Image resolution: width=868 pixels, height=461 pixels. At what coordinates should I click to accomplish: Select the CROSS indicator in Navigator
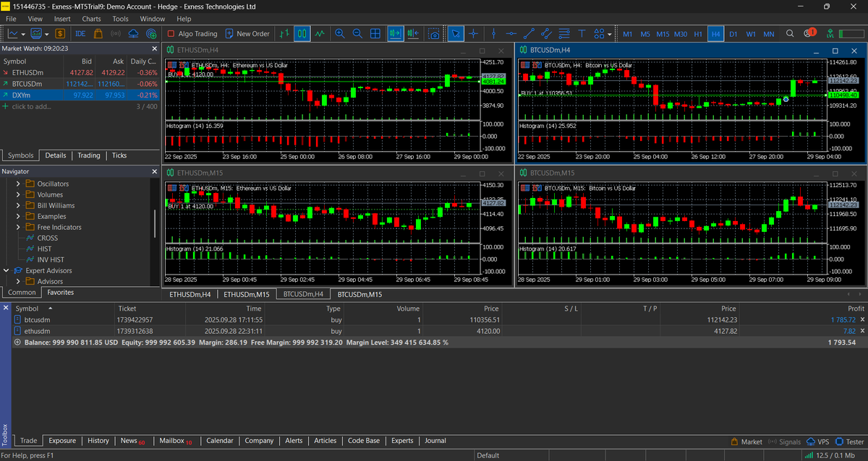click(x=48, y=238)
